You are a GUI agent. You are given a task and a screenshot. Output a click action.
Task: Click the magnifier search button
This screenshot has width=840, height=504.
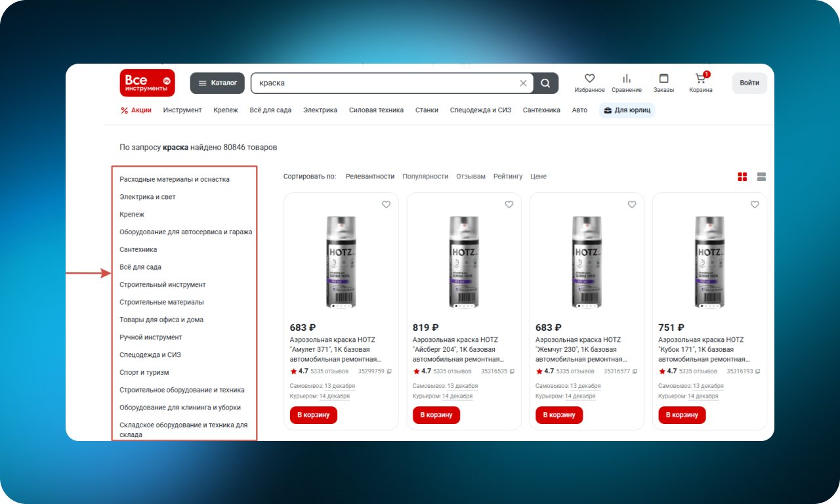[x=546, y=83]
